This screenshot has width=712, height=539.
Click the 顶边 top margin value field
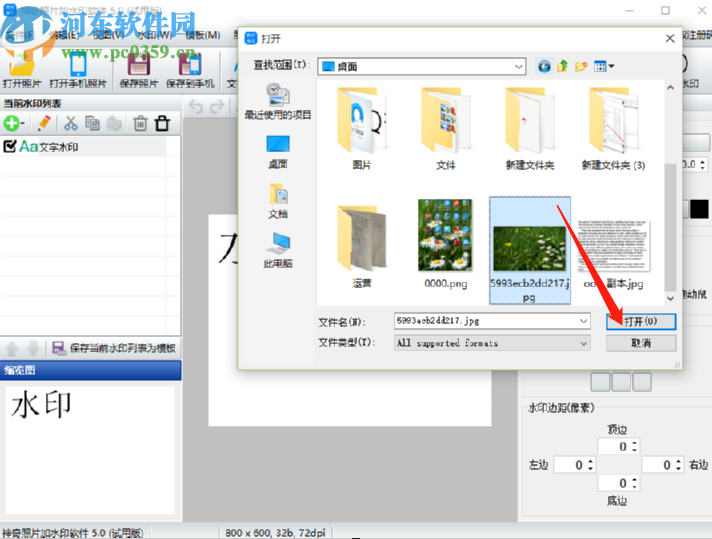614,447
